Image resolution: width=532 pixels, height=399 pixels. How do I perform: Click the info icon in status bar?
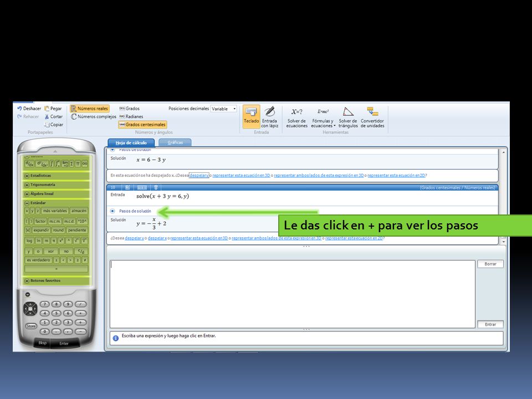tap(115, 338)
